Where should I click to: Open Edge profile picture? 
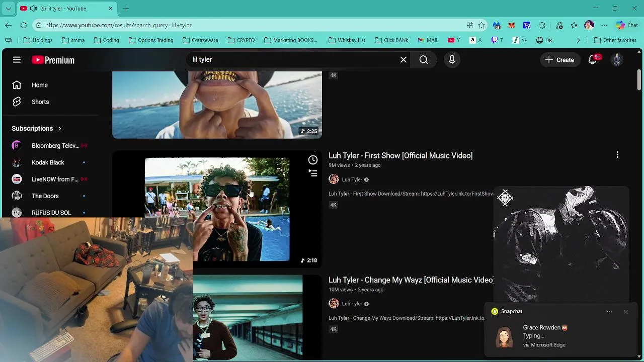(589, 25)
